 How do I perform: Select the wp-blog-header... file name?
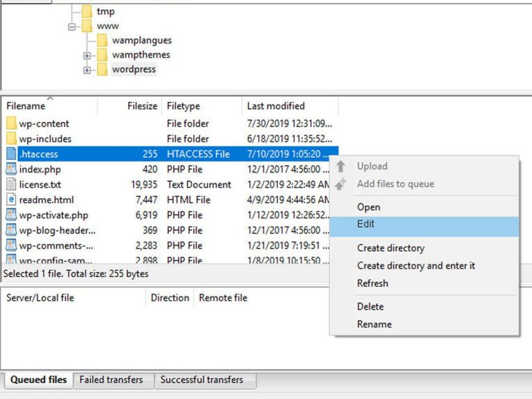[57, 231]
